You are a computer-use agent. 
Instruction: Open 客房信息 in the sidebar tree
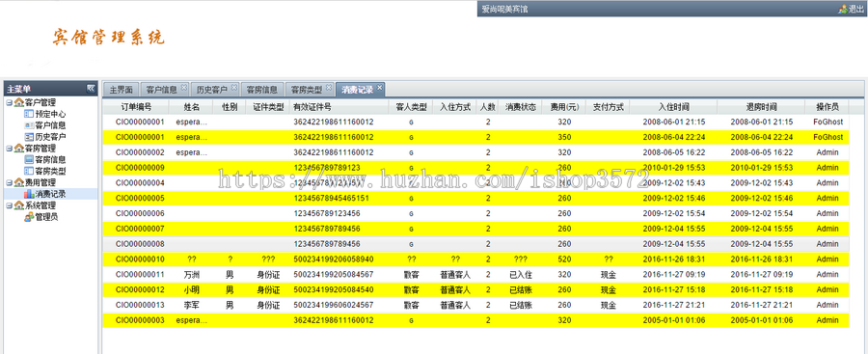coord(50,159)
